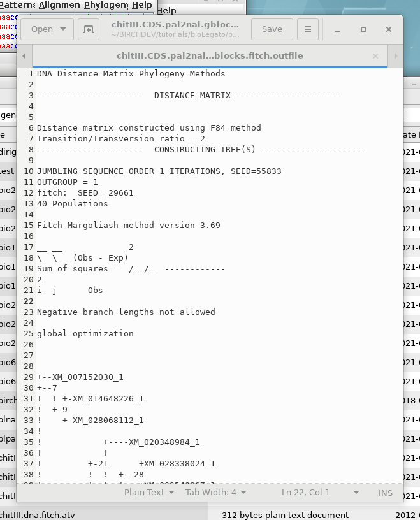Click the Open button
The image size is (420, 520).
42,29
